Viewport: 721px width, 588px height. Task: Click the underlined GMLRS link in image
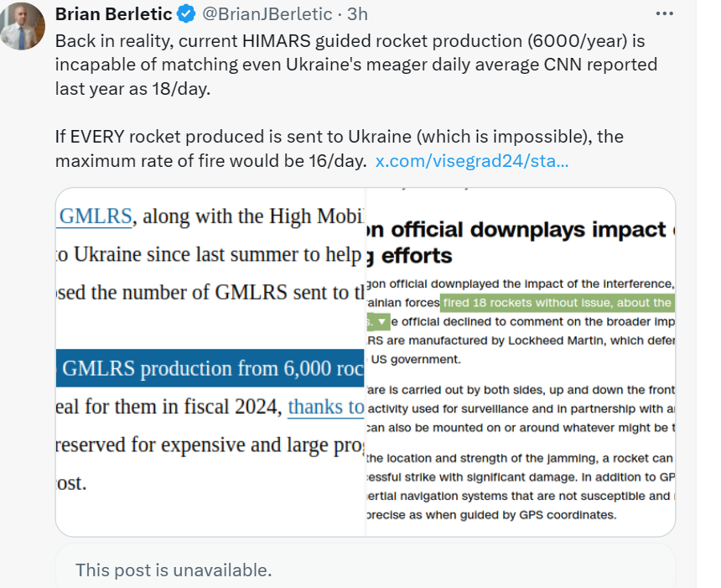tap(96, 216)
